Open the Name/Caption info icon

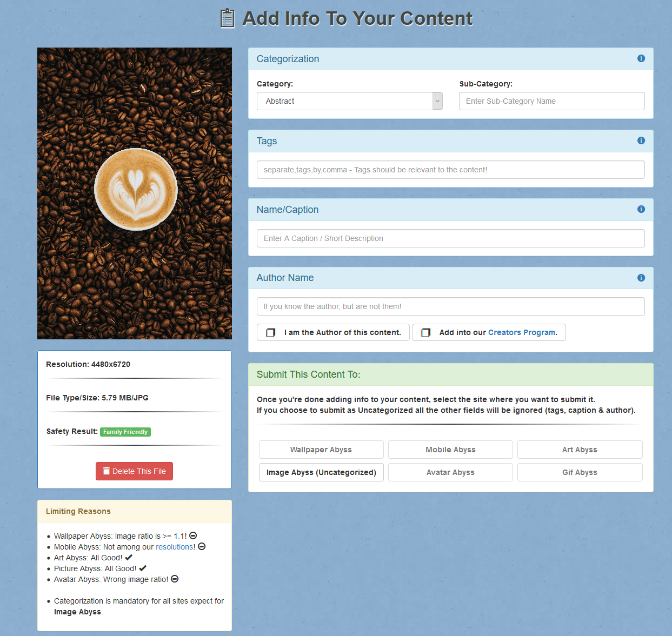641,209
